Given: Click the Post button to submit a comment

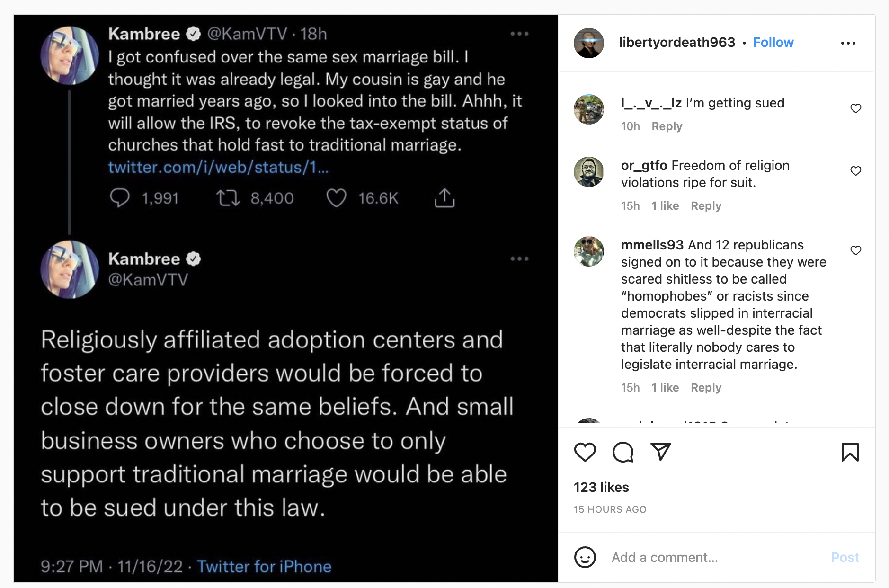Looking at the screenshot, I should pyautogui.click(x=845, y=557).
